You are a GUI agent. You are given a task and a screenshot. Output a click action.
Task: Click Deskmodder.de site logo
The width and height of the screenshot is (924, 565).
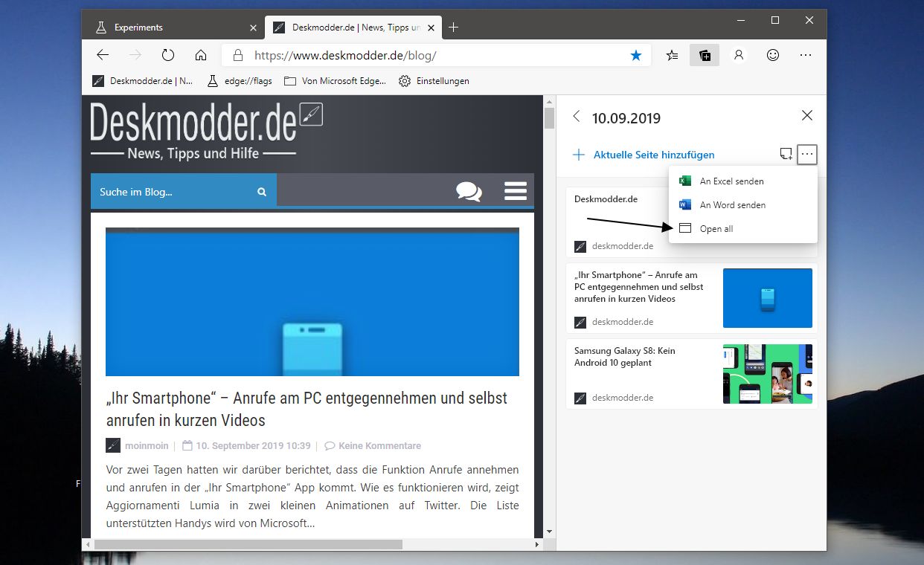pos(206,132)
